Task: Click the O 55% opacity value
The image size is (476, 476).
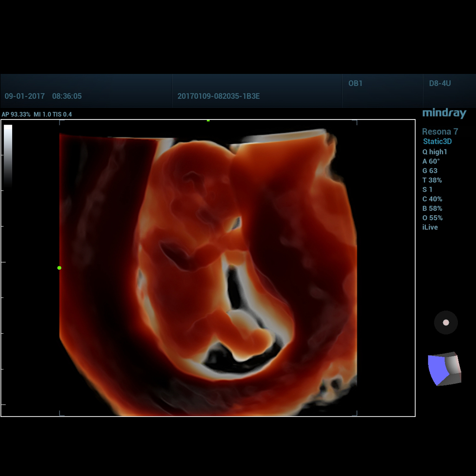Action: 432,218
